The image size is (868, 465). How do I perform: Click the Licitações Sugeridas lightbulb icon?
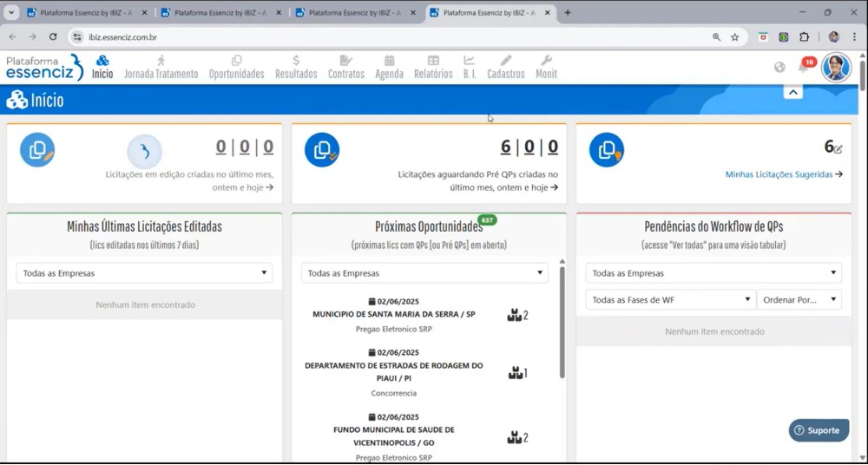coord(607,150)
